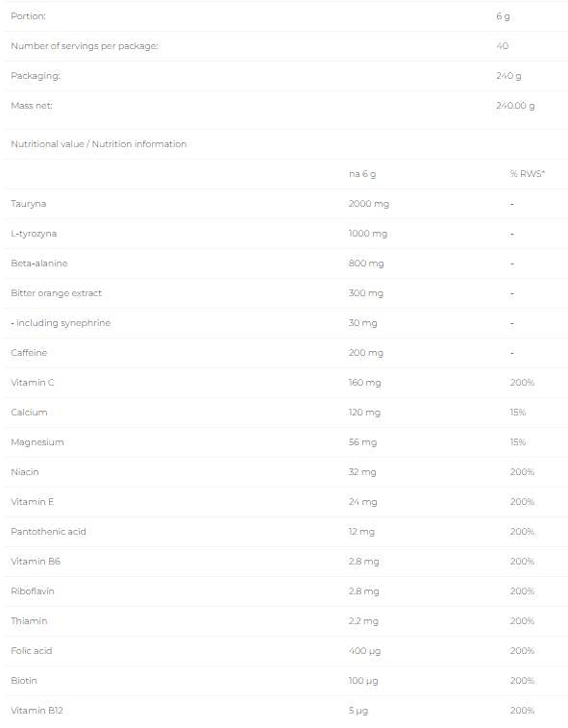Screen dimensions: 568x728
Task: Click the Magnesium 56 mg value
Action: 362,442
